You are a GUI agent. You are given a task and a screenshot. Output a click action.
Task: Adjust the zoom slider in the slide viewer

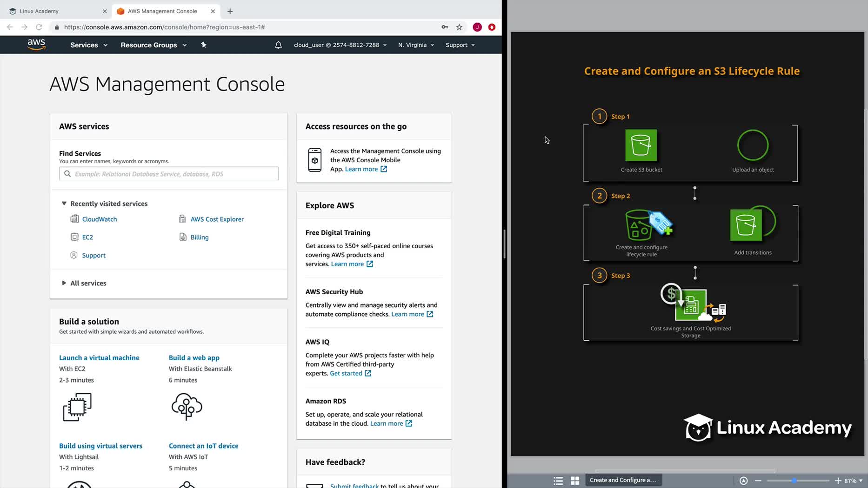click(x=795, y=481)
